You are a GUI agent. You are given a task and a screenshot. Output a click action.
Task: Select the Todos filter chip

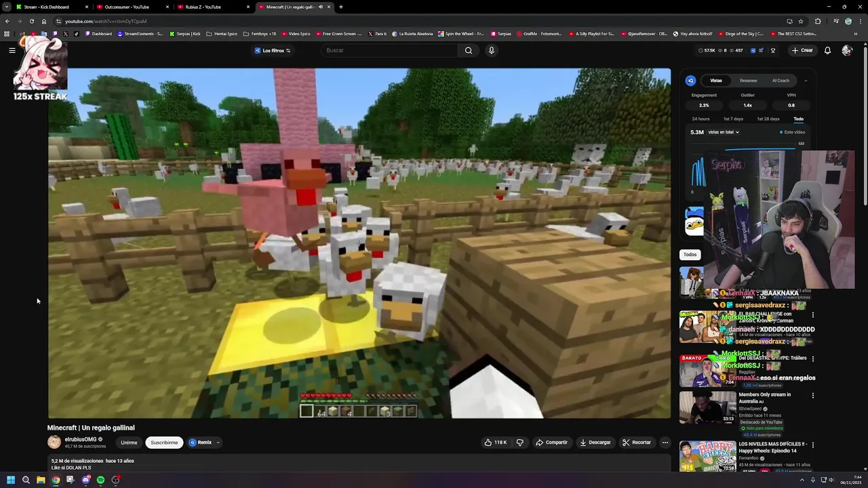(690, 255)
